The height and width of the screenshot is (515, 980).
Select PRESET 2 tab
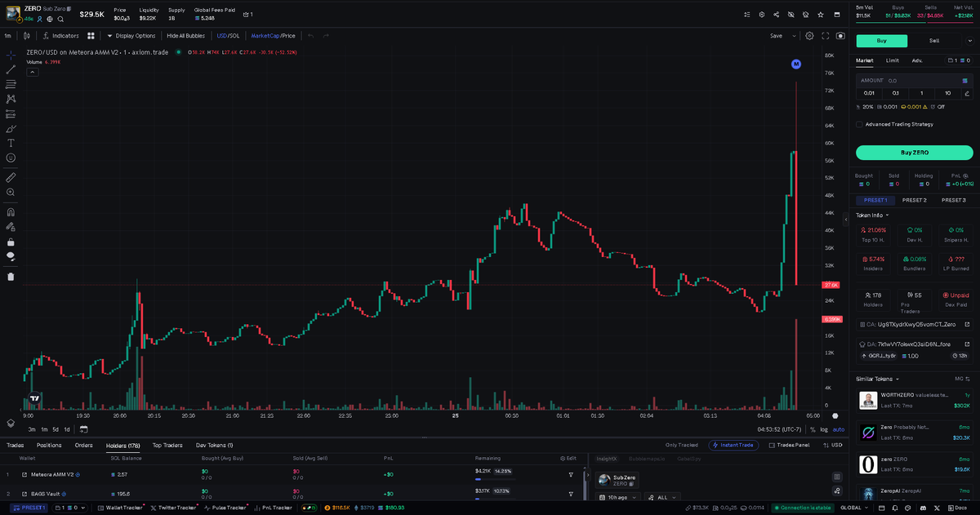coord(914,200)
